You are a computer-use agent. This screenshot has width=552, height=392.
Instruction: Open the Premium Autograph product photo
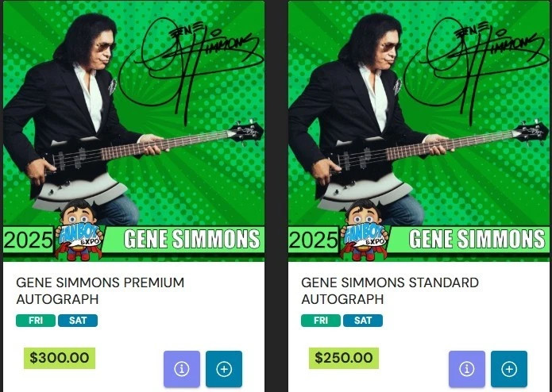click(x=133, y=131)
